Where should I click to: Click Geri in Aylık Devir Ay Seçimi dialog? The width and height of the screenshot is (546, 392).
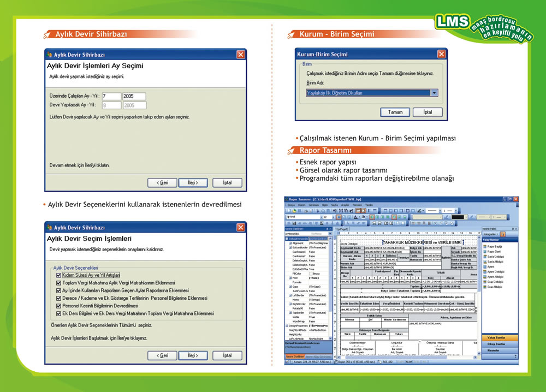(162, 182)
